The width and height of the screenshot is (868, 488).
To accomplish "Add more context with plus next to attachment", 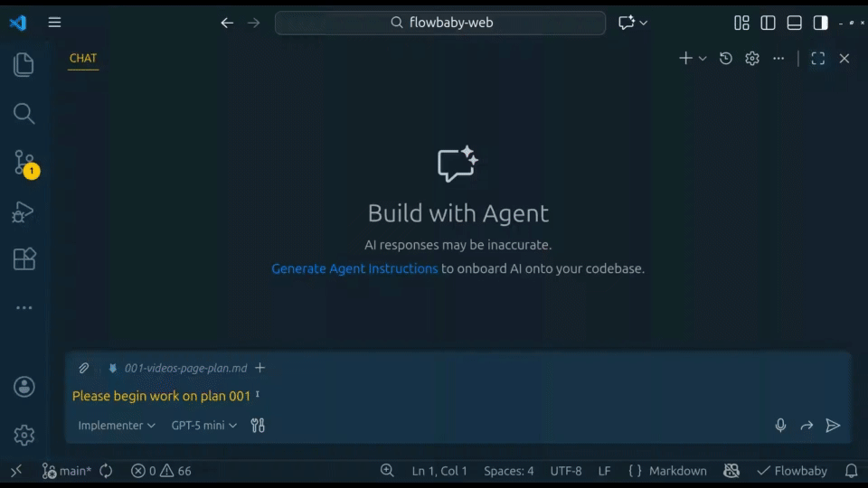I will point(259,368).
